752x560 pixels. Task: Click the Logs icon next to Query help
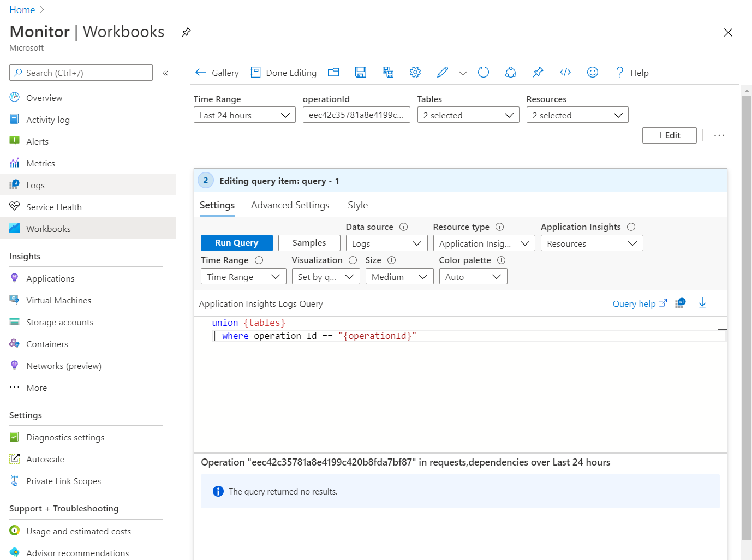[x=680, y=303]
